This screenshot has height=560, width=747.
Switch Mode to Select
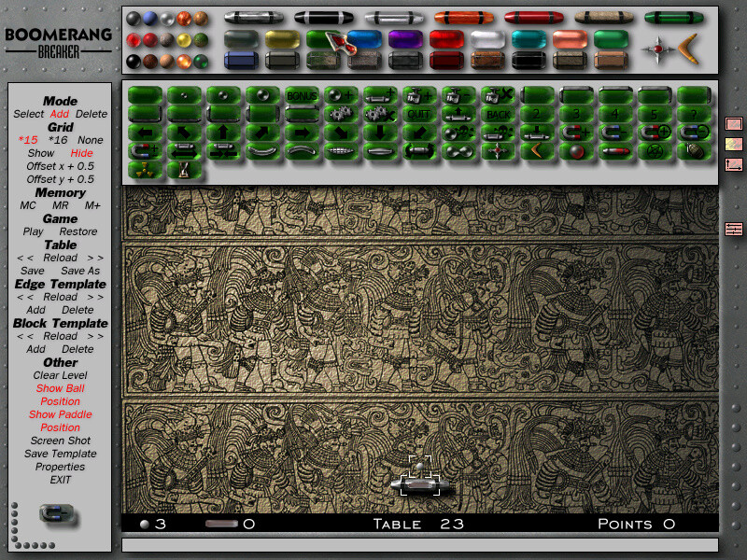point(29,114)
